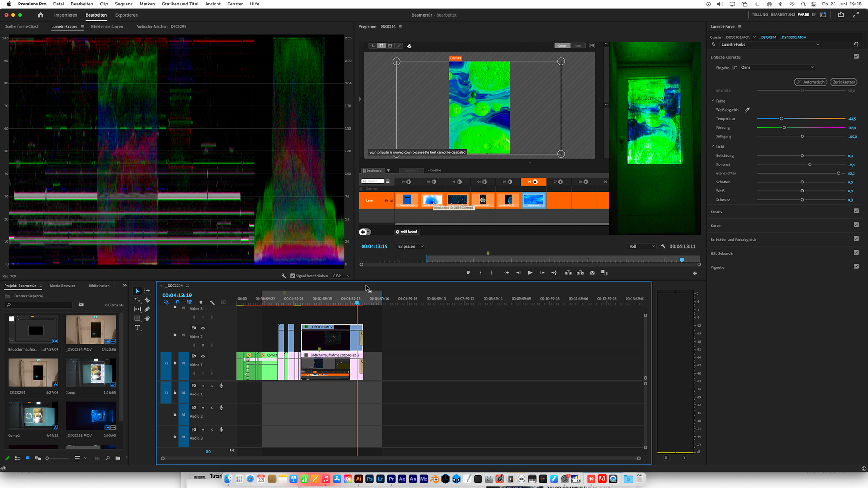Screen dimensions: 868x488
Task: Collapse the Licht section
Action: (x=713, y=146)
